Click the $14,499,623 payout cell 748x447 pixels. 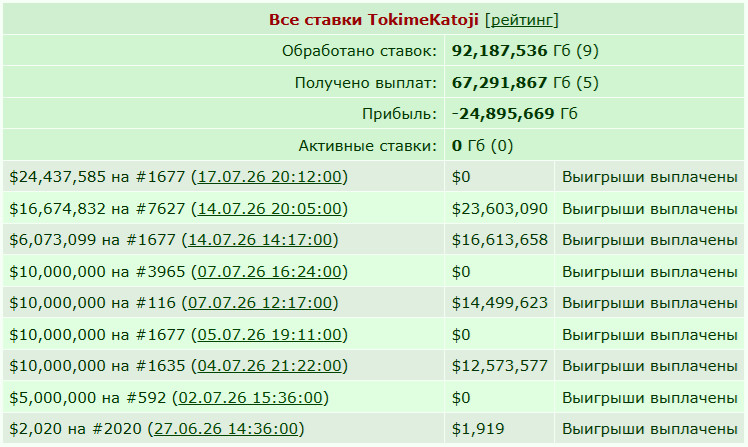[x=499, y=302]
